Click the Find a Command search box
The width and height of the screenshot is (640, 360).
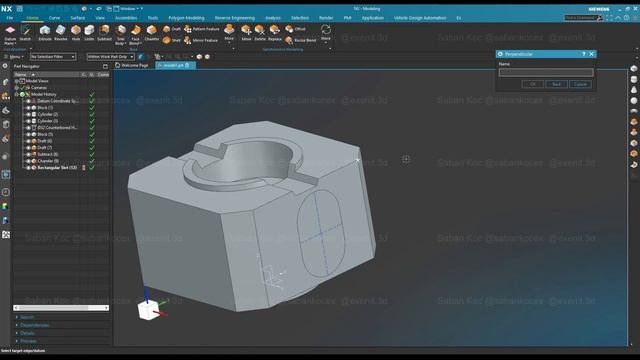coord(583,18)
